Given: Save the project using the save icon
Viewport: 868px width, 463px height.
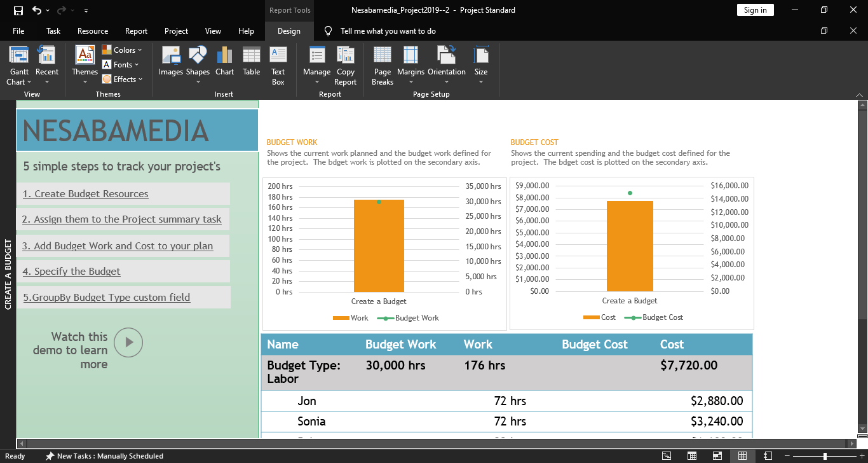Looking at the screenshot, I should (x=18, y=10).
